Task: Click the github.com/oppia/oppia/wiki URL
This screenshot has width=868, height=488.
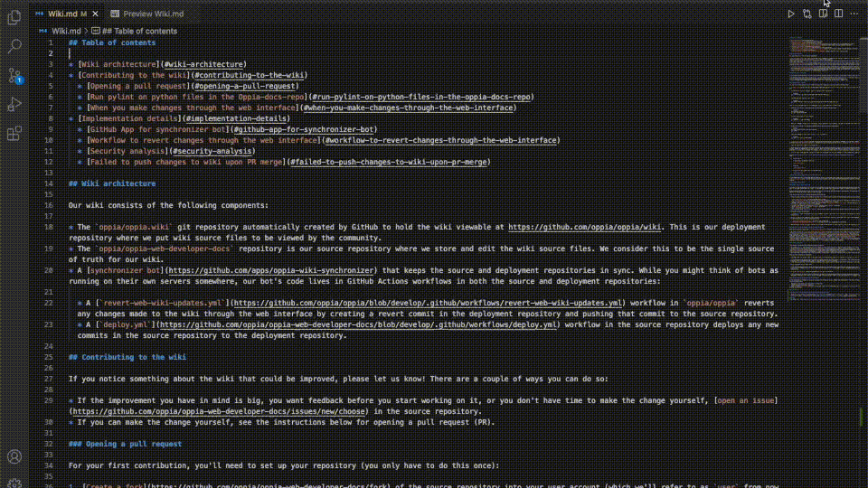Action: tap(585, 227)
